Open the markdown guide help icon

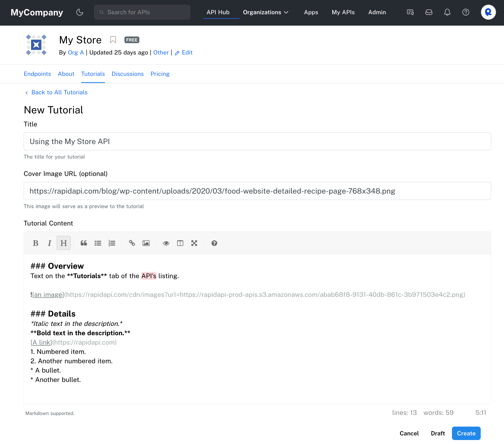click(x=214, y=243)
